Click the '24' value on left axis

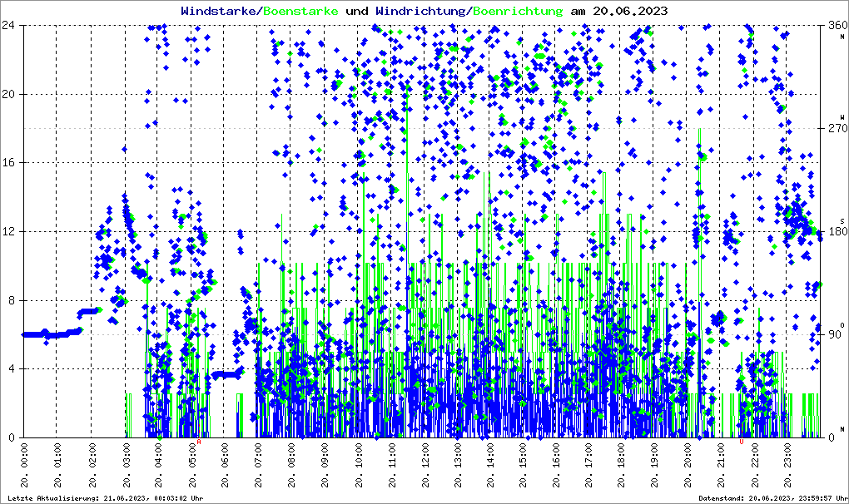point(12,26)
